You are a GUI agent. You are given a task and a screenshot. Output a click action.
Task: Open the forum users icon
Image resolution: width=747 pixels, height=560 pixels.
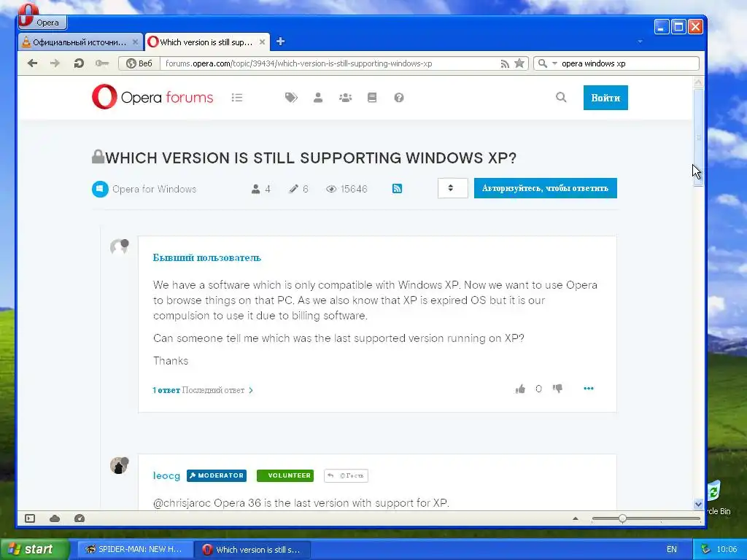pos(318,98)
